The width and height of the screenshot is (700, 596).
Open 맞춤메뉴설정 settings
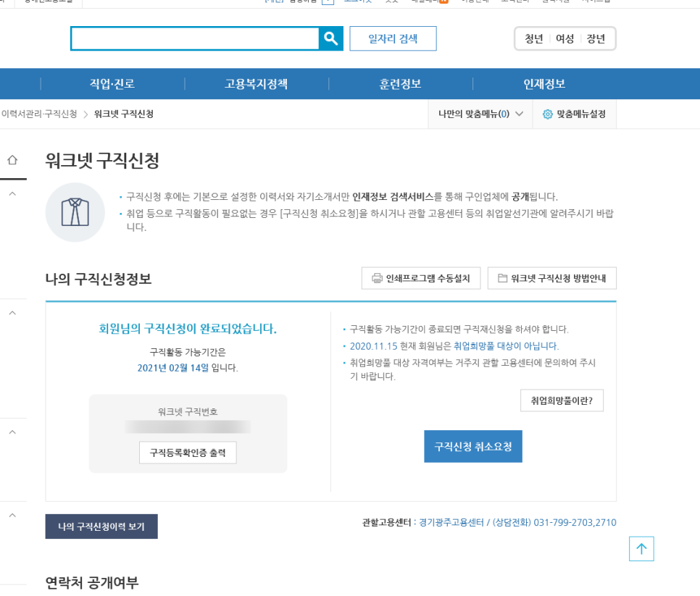point(574,114)
